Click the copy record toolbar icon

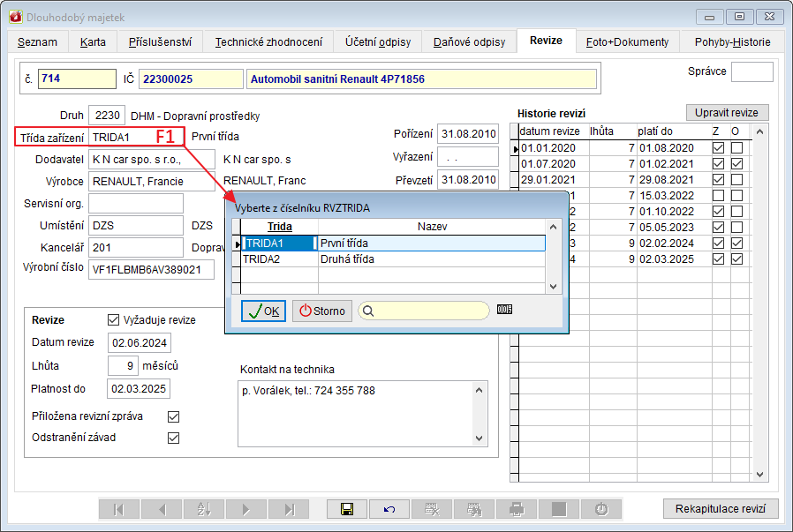(x=474, y=509)
